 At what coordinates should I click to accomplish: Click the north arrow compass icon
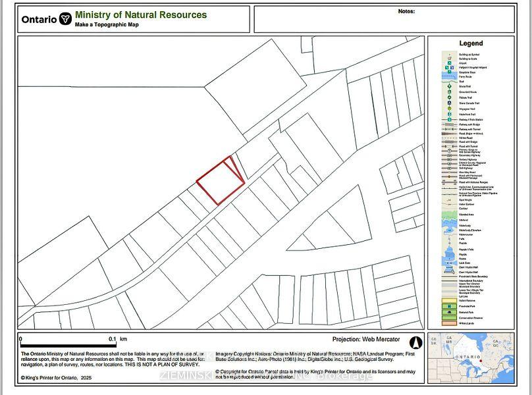[x=415, y=342]
